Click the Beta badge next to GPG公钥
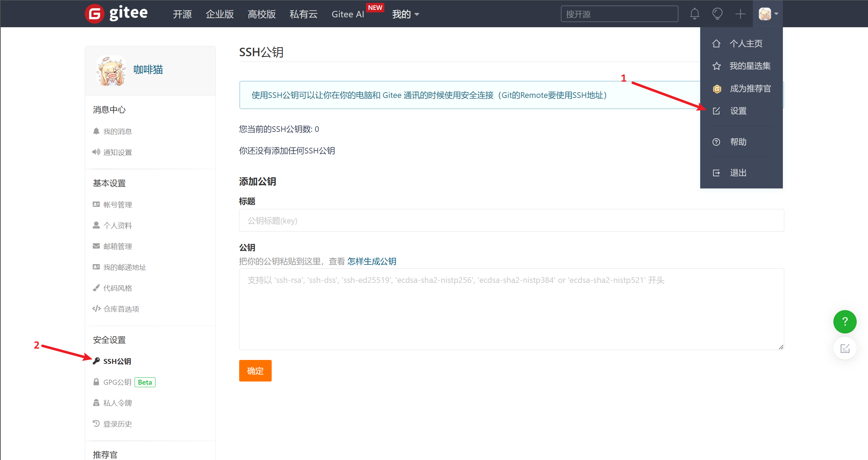The width and height of the screenshot is (868, 460). pos(145,382)
